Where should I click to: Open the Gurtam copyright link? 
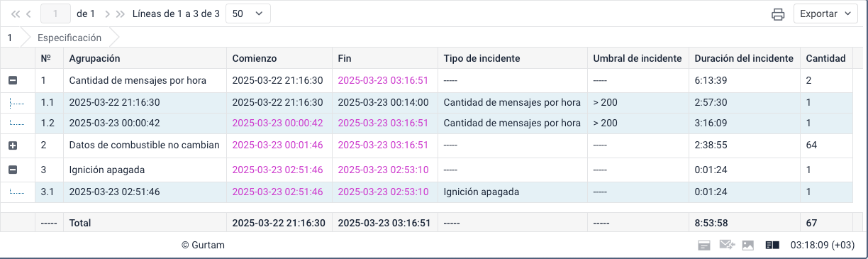point(204,246)
